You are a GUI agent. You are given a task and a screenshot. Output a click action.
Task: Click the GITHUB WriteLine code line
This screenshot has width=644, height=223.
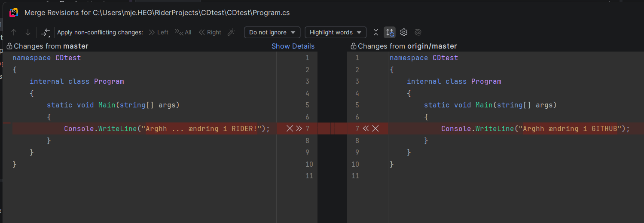[x=535, y=128]
